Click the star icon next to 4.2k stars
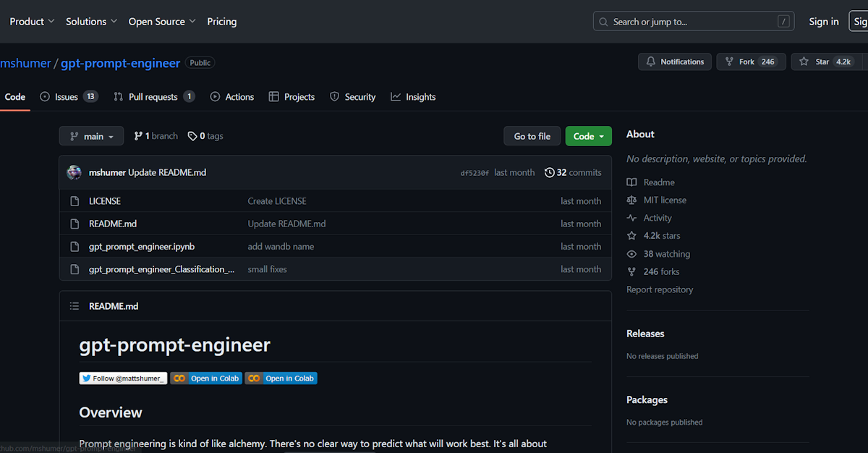Screen dimensions: 868x453 [x=631, y=236]
